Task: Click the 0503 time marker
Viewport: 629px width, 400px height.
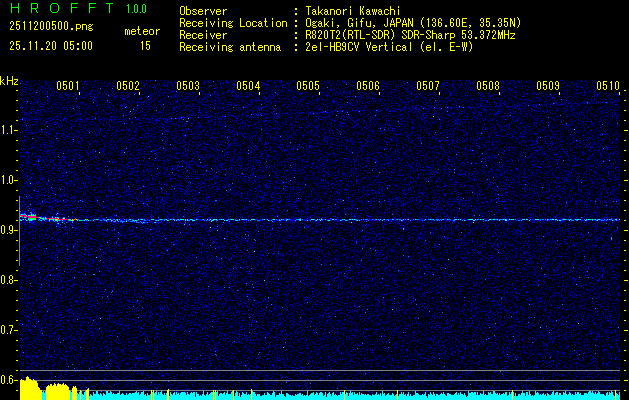Action: [x=188, y=86]
